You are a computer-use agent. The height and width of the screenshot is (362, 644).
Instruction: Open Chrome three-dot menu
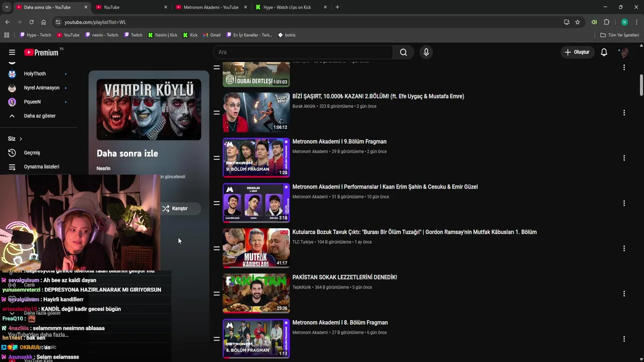(636, 22)
